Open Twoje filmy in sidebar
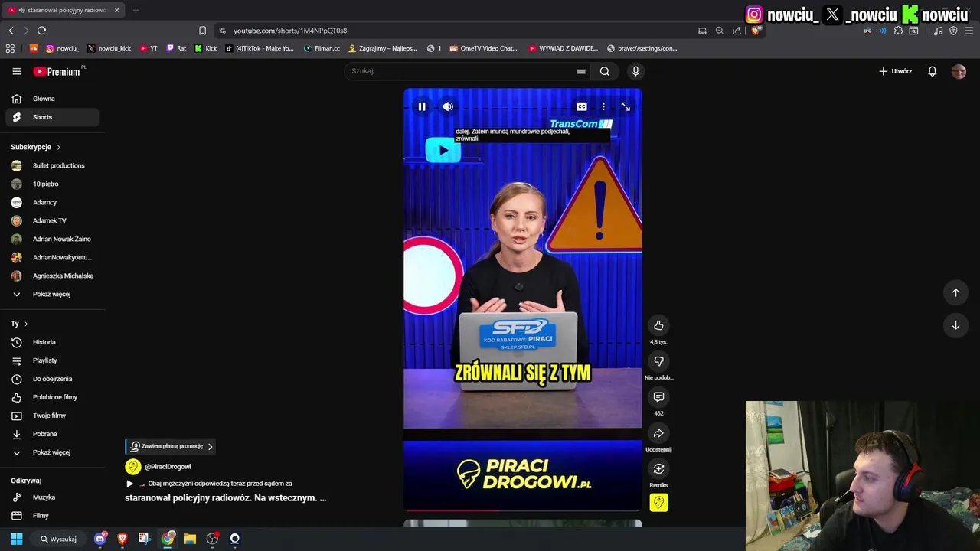Image resolution: width=980 pixels, height=551 pixels. point(52,416)
